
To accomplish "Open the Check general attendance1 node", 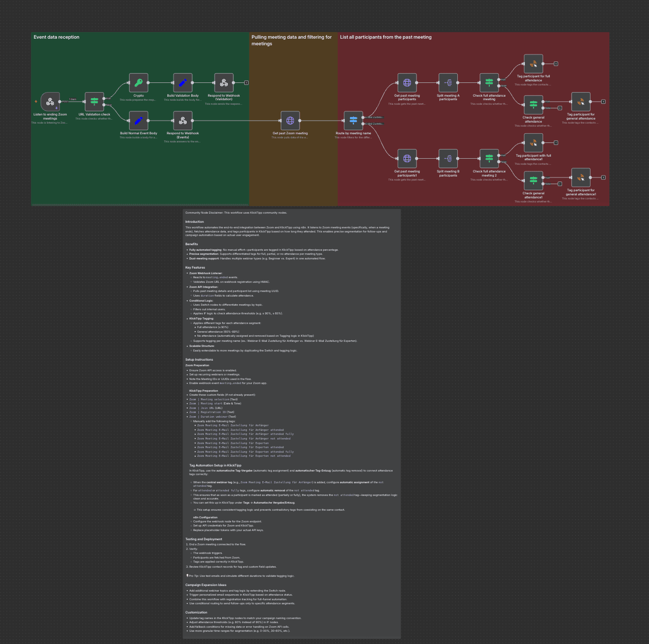I will [x=533, y=181].
